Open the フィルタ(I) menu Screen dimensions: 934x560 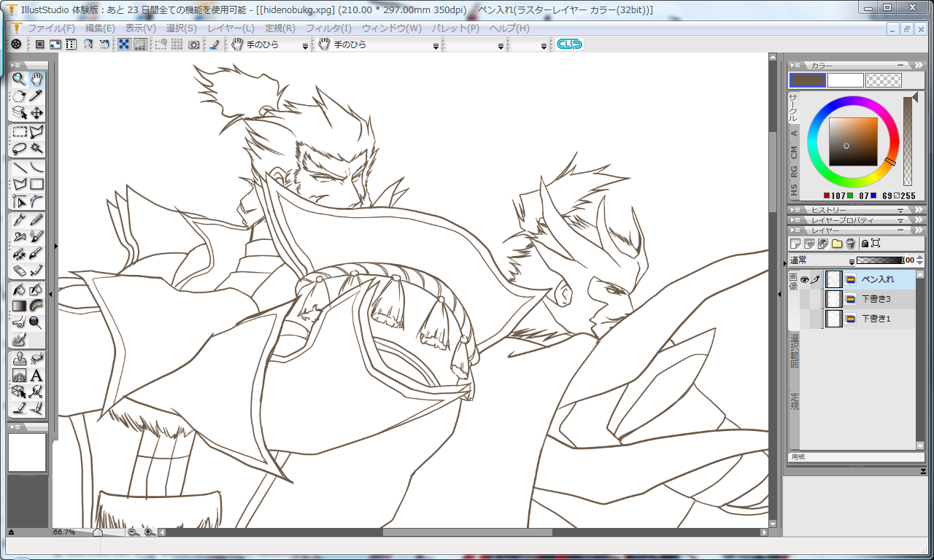coord(328,28)
